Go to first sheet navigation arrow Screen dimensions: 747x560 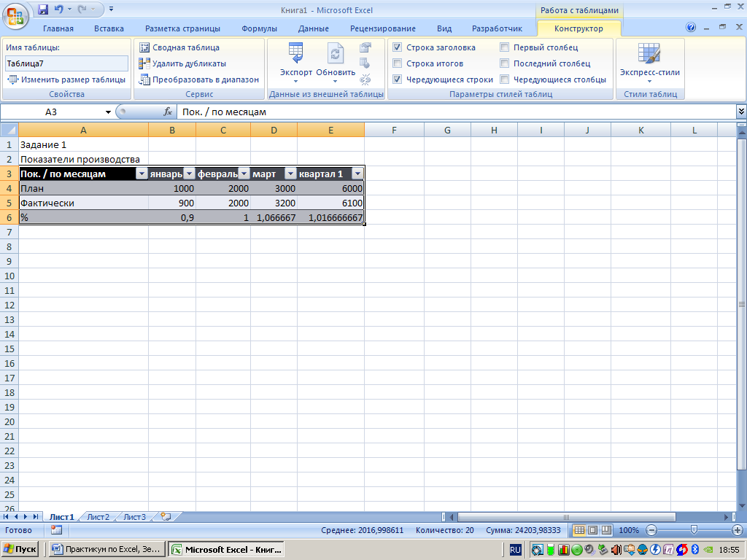pyautogui.click(x=6, y=517)
